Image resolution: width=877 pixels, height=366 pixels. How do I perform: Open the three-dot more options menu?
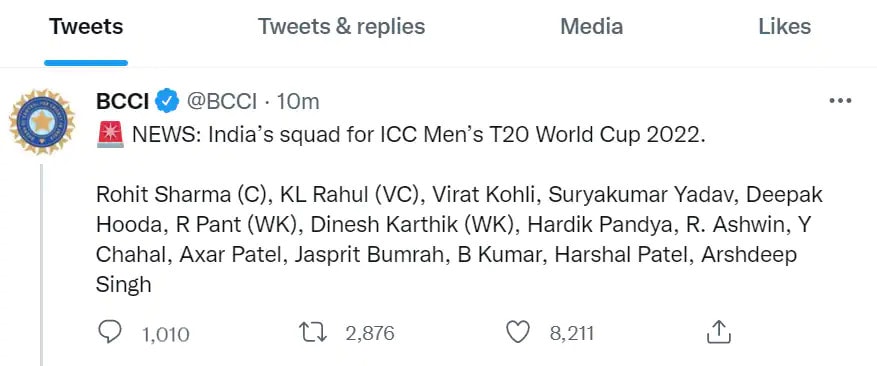tap(840, 101)
